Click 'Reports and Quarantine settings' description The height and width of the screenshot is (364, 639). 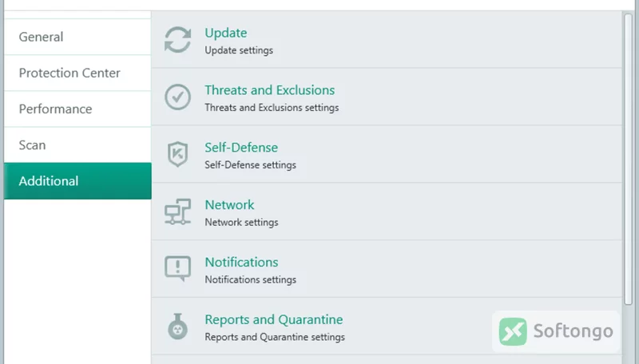(275, 337)
